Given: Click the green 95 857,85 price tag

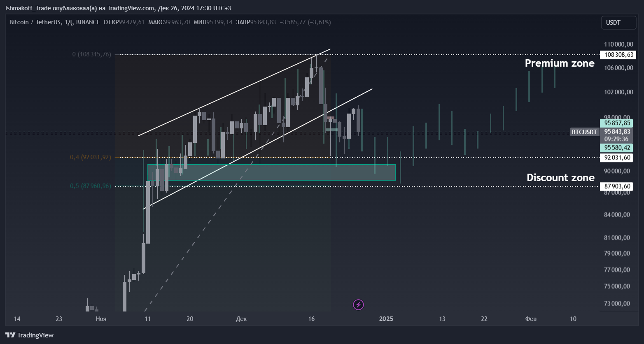Looking at the screenshot, I should (617, 123).
